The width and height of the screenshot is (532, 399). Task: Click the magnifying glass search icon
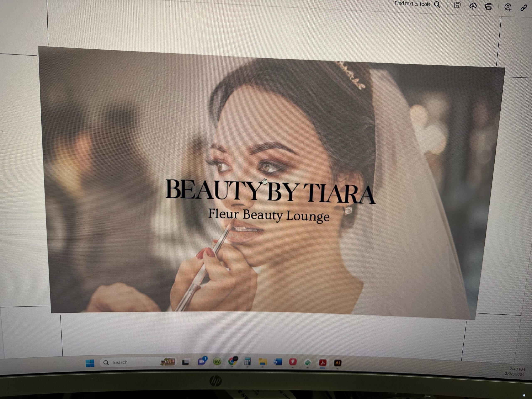coord(437,4)
